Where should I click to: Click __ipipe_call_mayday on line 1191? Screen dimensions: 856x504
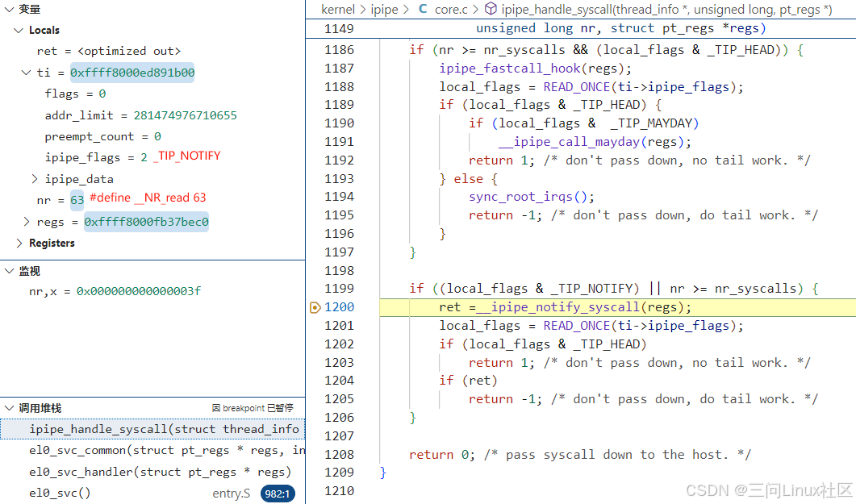pyautogui.click(x=569, y=142)
